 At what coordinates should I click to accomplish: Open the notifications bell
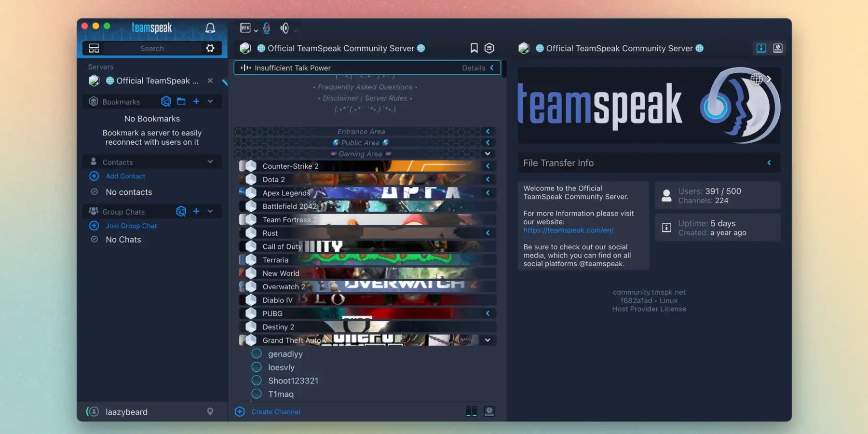pyautogui.click(x=210, y=28)
